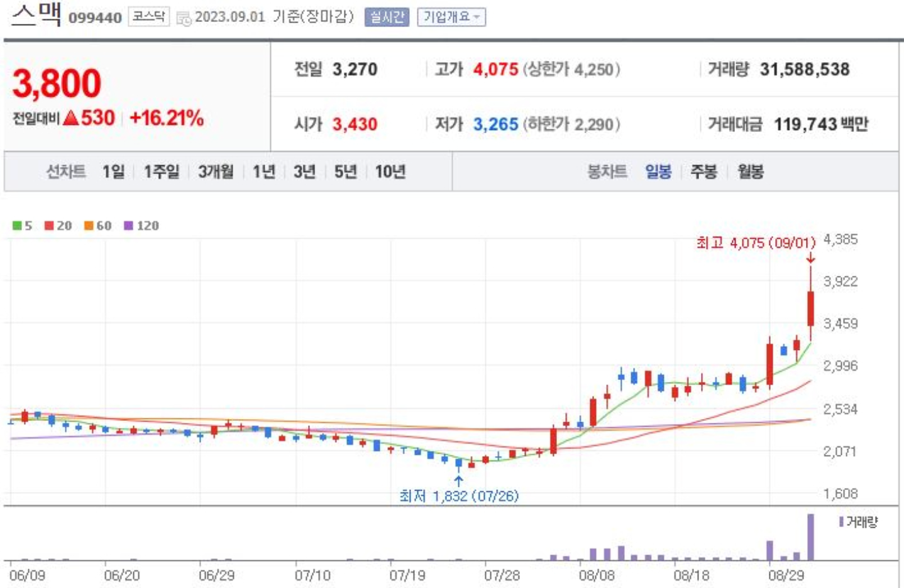
Task: Click the 최저 1,832 low price marker
Action: 460,496
